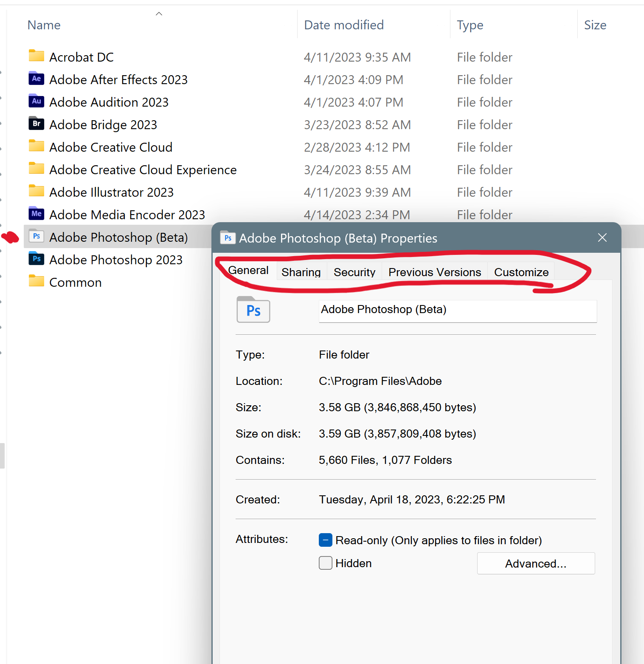The height and width of the screenshot is (664, 644).
Task: Select the Acrobat DC folder name
Action: click(x=82, y=57)
